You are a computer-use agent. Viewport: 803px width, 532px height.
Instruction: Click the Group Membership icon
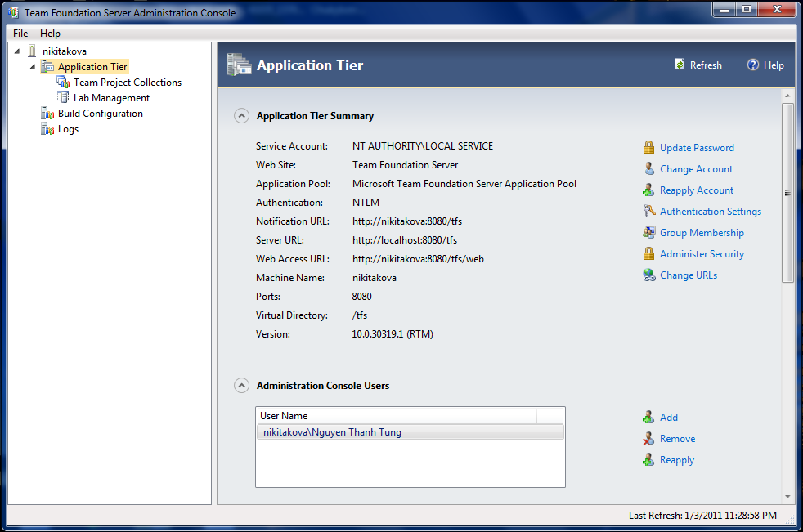tap(648, 232)
